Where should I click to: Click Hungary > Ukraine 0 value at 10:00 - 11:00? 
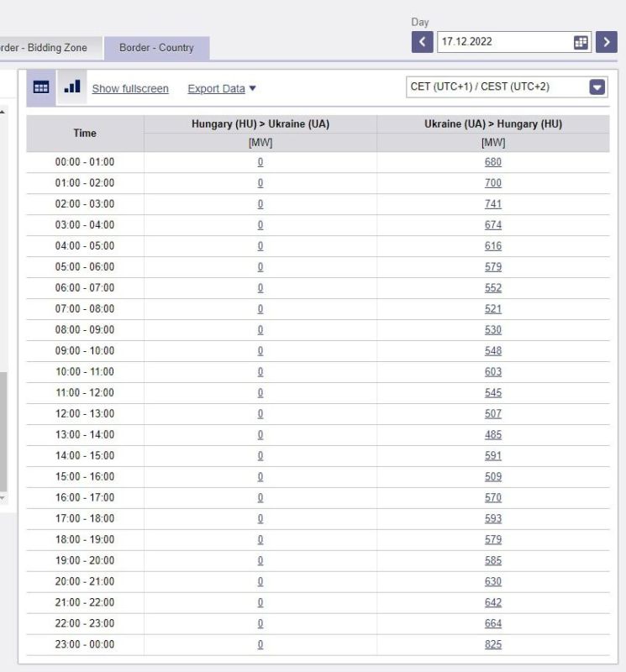tap(260, 371)
